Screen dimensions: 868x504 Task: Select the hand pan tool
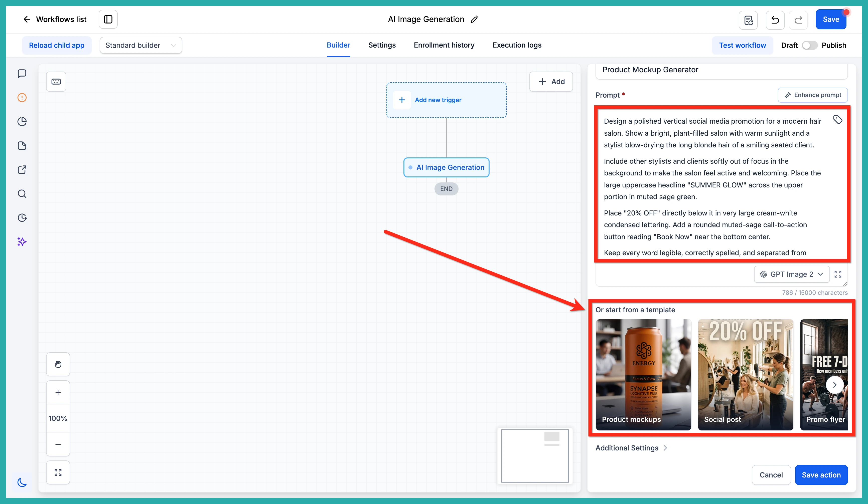58,364
